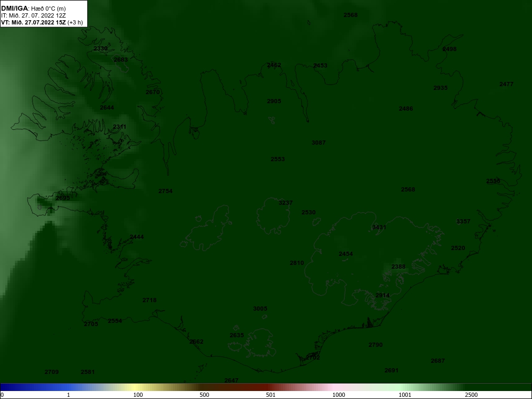
Task: Select the 2695 value on the peninsula
Action: point(63,198)
